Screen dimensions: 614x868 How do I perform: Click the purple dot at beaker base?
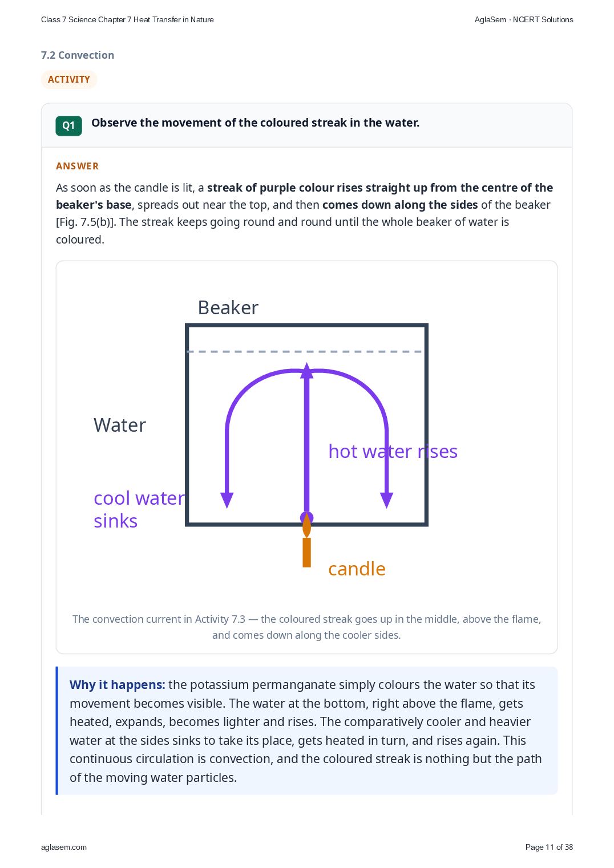pos(307,517)
